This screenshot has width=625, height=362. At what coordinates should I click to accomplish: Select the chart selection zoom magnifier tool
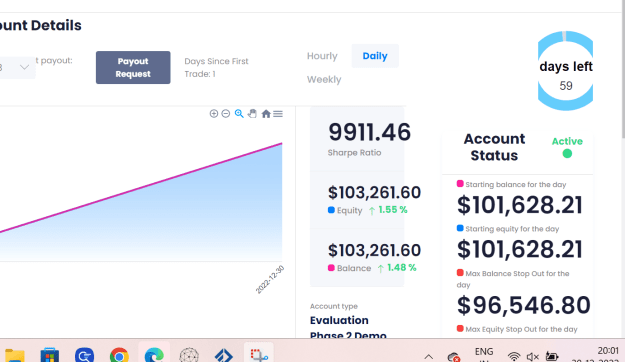point(239,114)
